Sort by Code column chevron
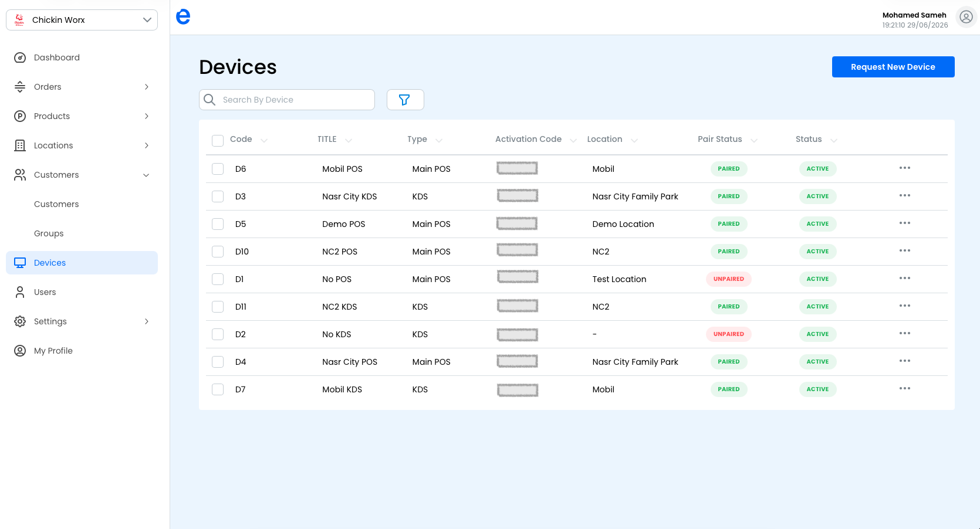Viewport: 980px width, 529px height. 264,140
